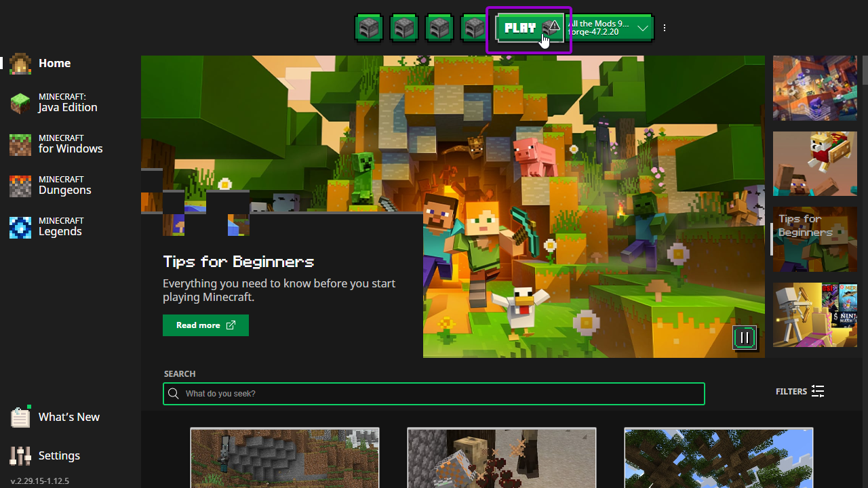Click the fourth furnace icon beside PLAY
This screenshot has height=488, width=868.
click(474, 28)
